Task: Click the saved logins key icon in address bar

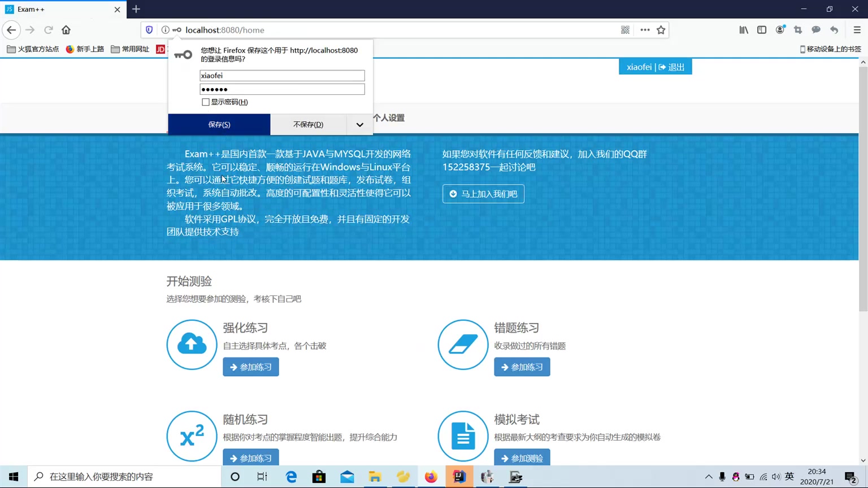Action: coord(177,30)
